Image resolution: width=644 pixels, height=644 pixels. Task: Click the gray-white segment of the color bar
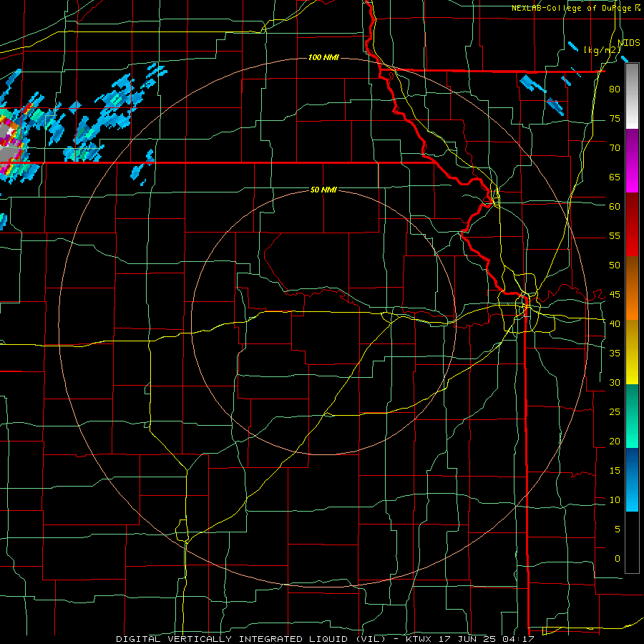click(632, 97)
